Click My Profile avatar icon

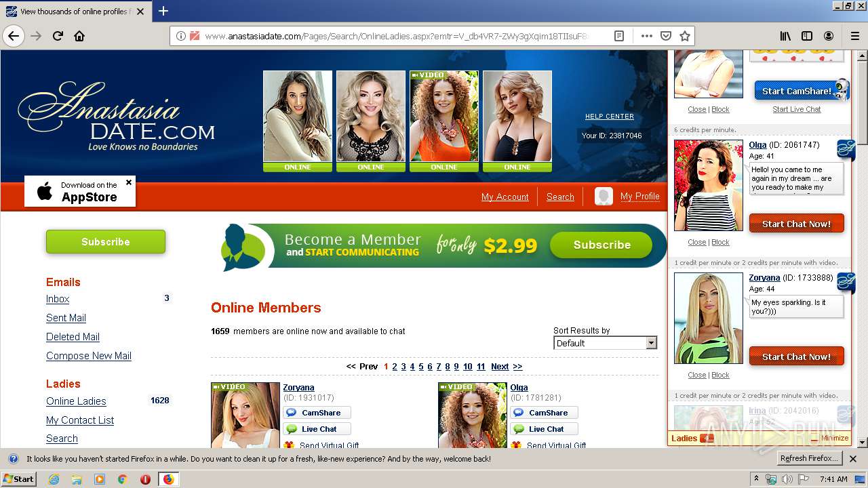tap(604, 197)
